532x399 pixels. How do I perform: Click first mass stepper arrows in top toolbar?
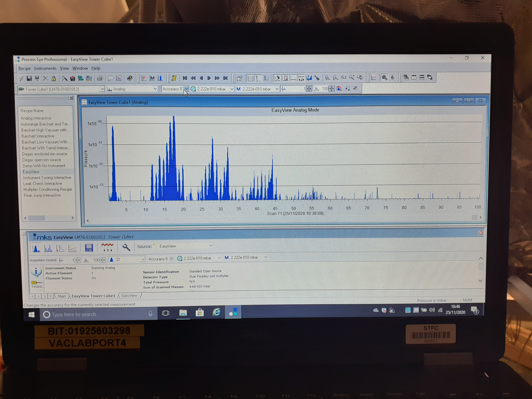309,89
